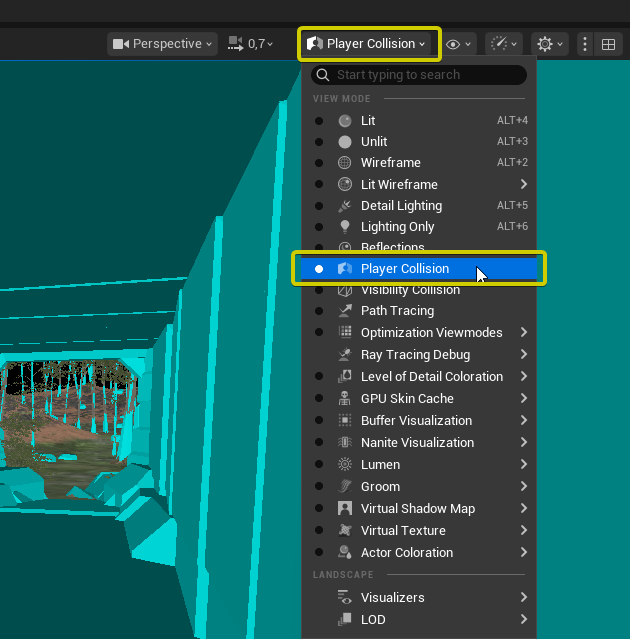
Task: Click the Lighting Only bulb icon
Action: [x=345, y=227]
